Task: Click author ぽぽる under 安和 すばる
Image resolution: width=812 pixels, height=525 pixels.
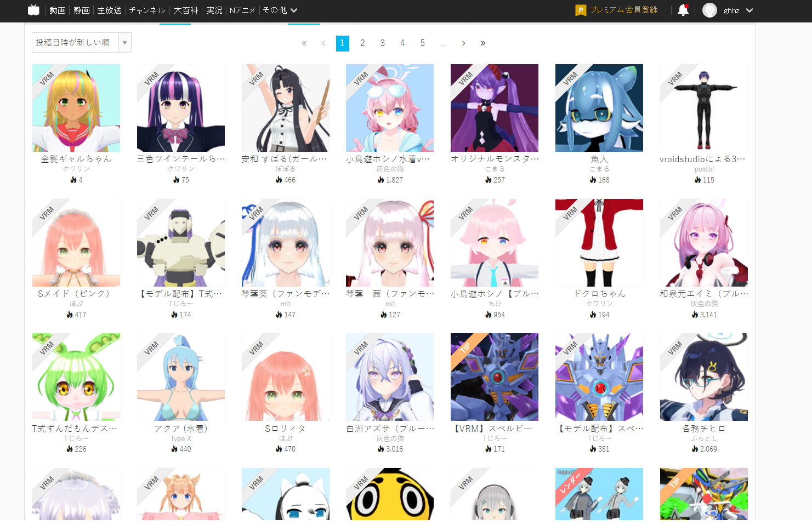Action: click(286, 169)
